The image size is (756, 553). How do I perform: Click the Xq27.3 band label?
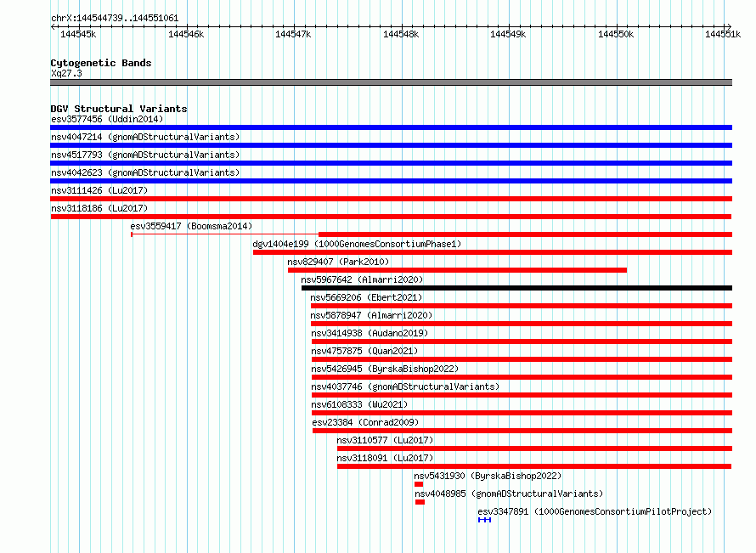point(66,73)
